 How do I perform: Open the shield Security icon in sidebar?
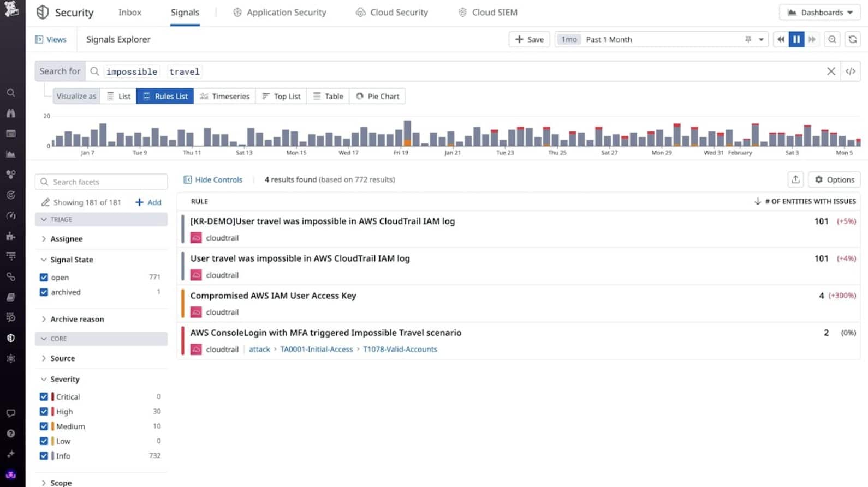click(x=10, y=338)
